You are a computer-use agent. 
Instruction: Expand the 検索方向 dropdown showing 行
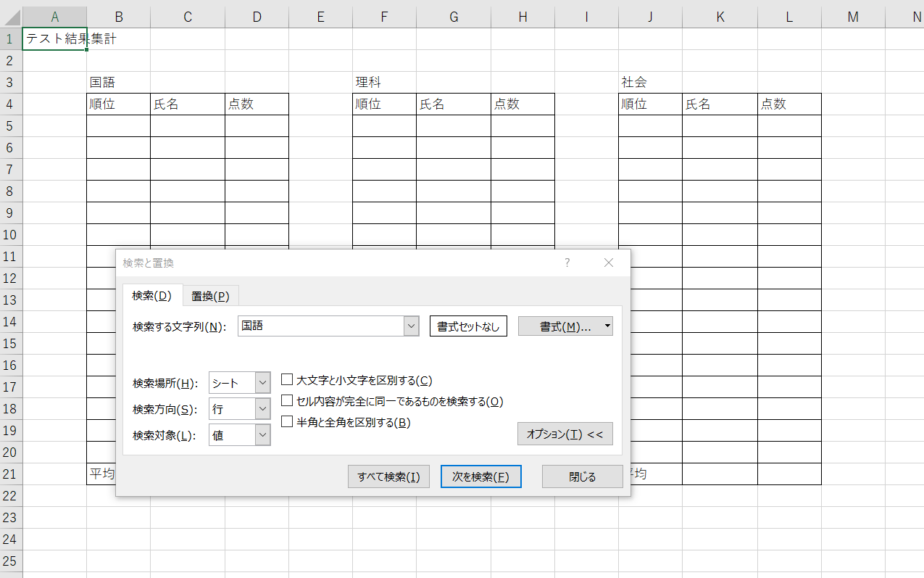pos(262,409)
